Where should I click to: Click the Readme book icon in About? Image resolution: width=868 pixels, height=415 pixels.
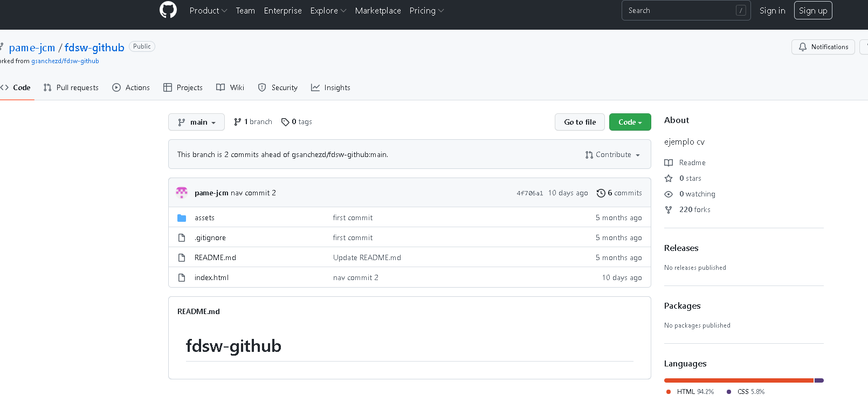click(669, 163)
